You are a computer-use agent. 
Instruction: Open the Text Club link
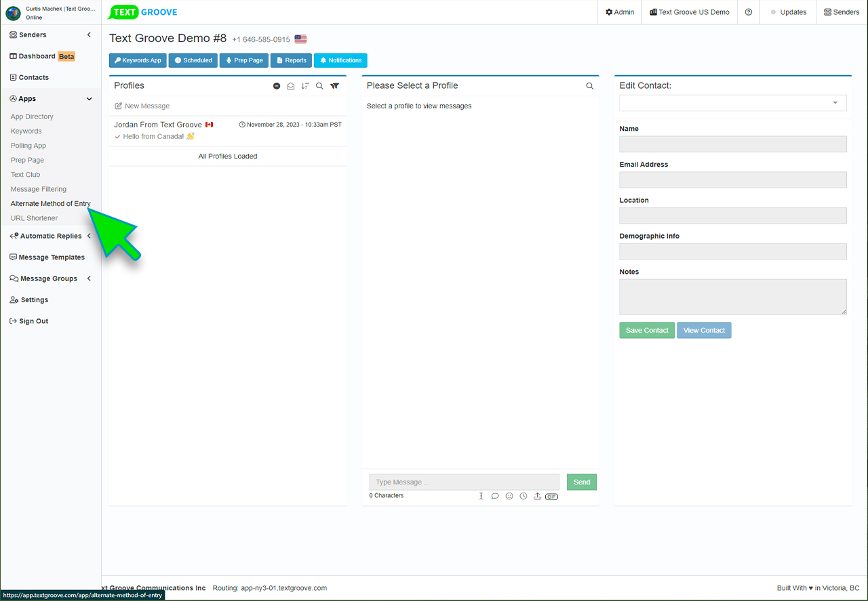coord(25,175)
